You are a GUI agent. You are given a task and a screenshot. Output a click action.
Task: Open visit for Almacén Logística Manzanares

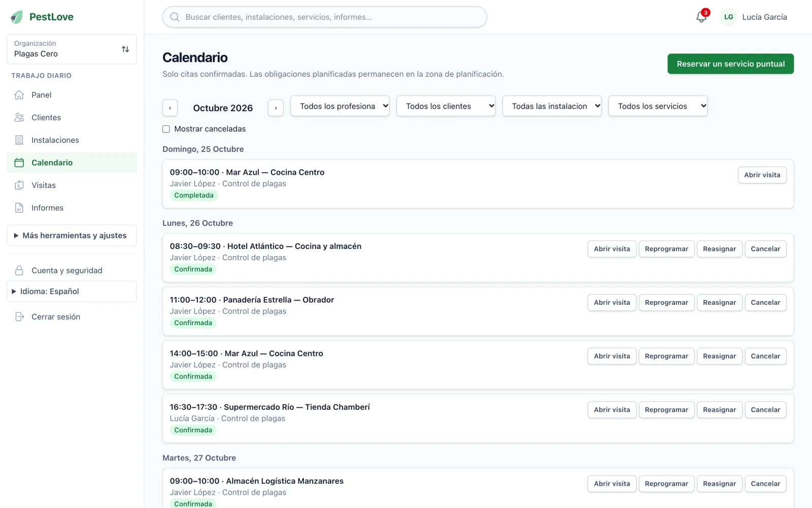(612, 484)
